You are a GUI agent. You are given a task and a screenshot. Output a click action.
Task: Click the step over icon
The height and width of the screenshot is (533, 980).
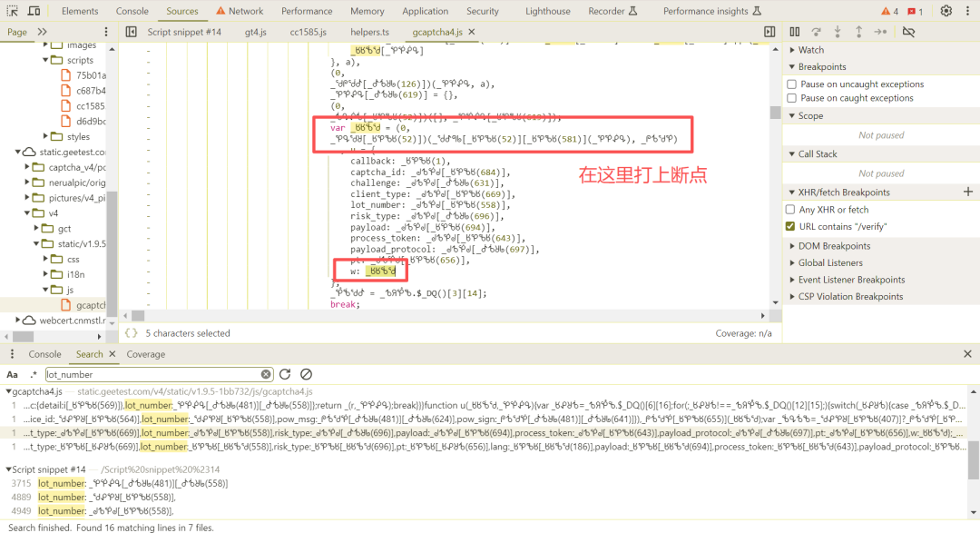[817, 32]
